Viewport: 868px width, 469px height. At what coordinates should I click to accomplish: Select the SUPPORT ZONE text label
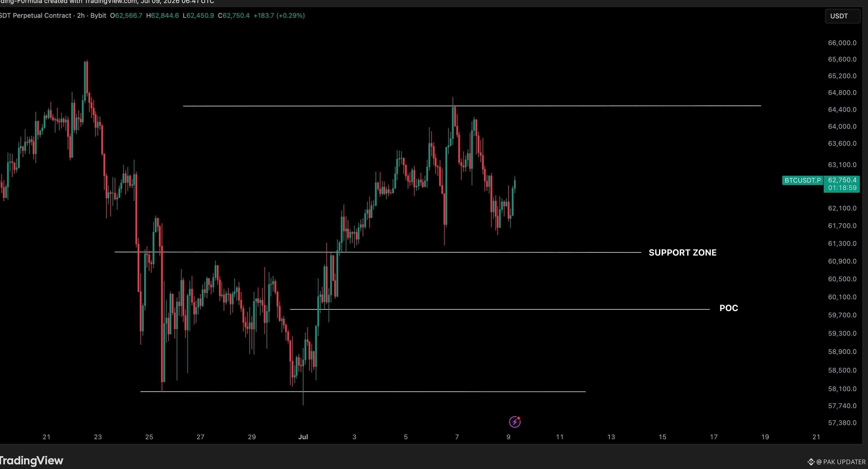click(682, 253)
